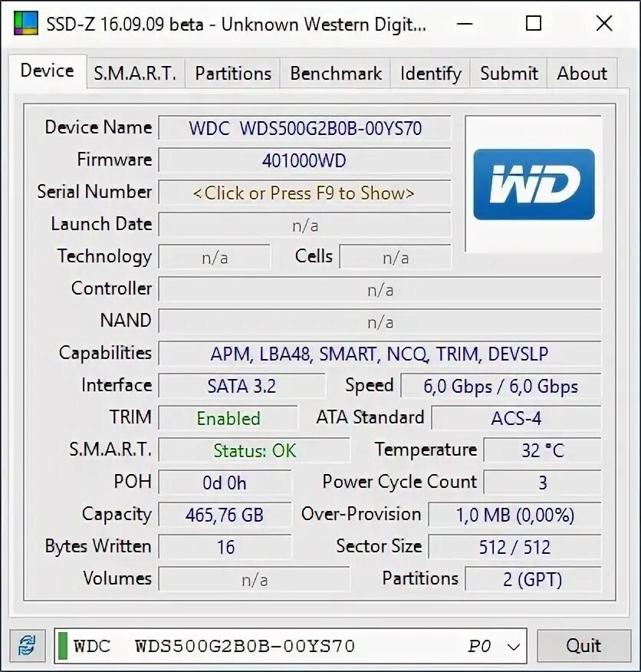Click the NAND n/a field

coord(380,322)
